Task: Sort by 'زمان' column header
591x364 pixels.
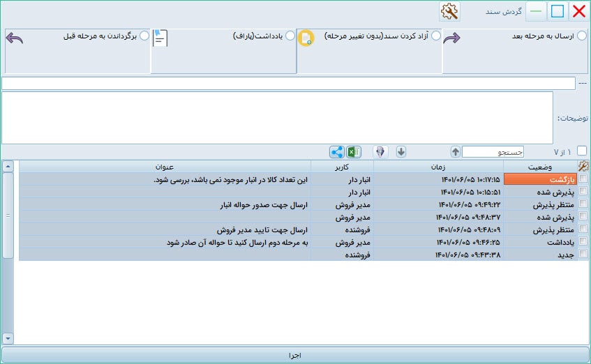Action: coord(438,167)
